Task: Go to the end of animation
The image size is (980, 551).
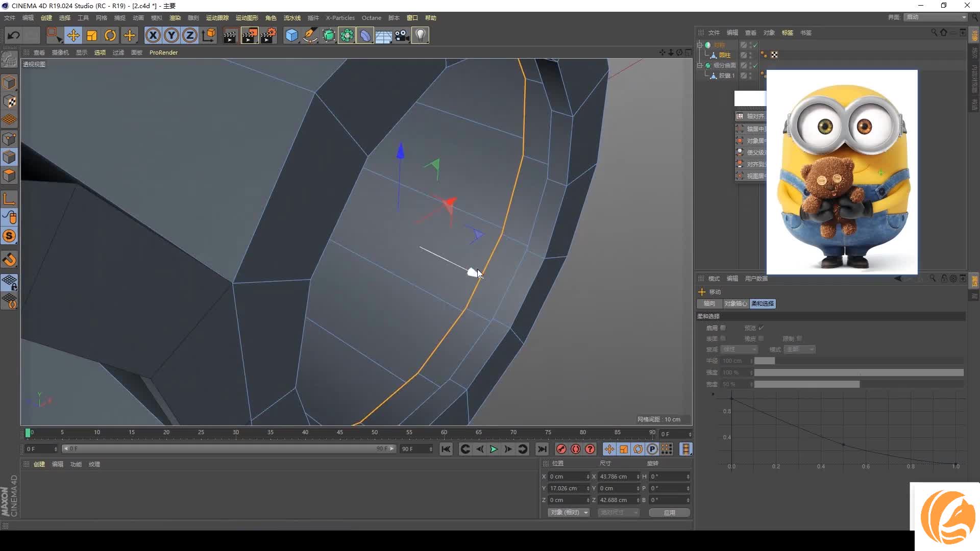Action: (x=542, y=449)
